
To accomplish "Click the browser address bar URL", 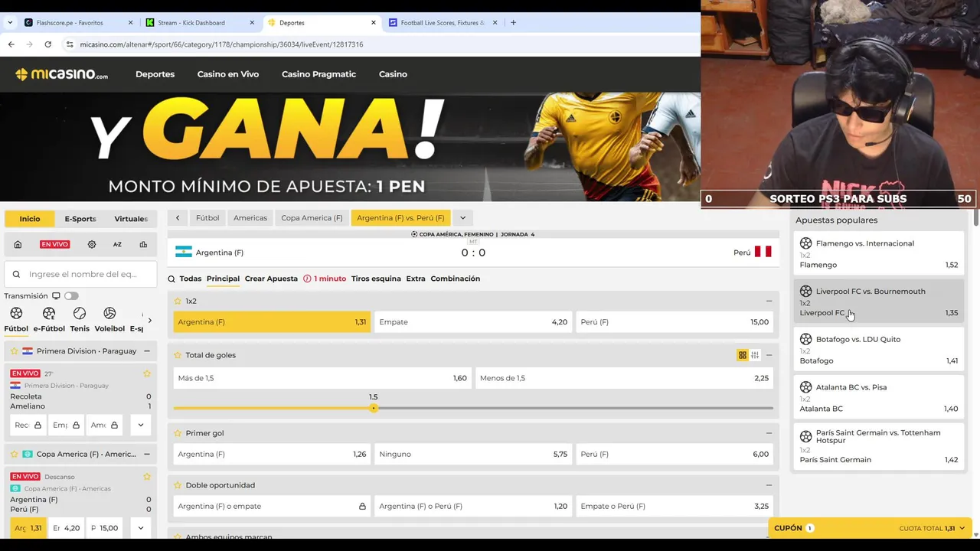I will tap(221, 44).
